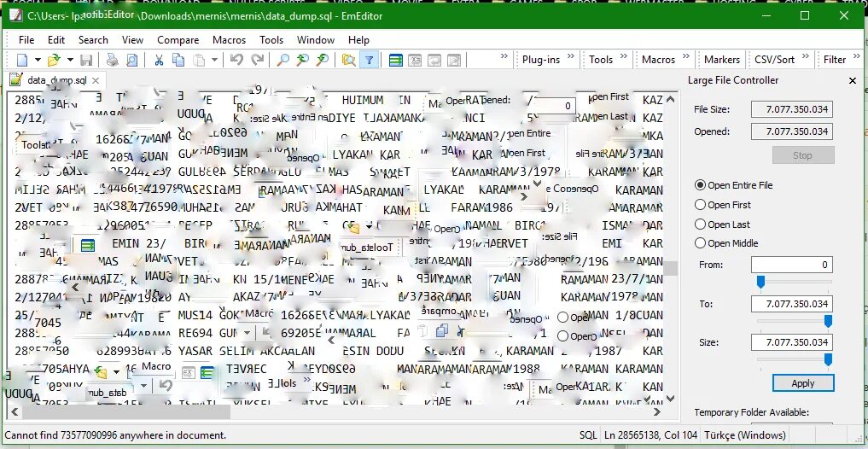
Task: Click the Apply button
Action: click(x=802, y=383)
